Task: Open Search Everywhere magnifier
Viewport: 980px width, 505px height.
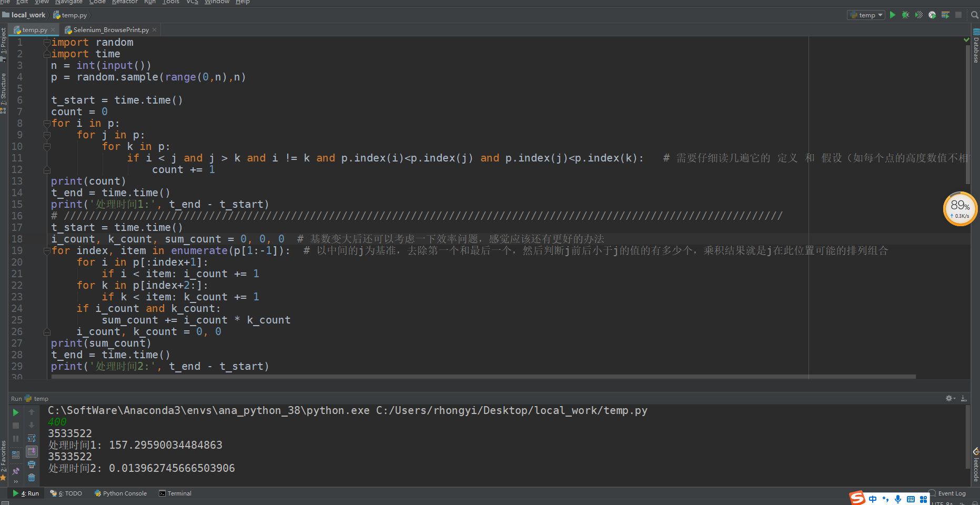Action: point(975,15)
